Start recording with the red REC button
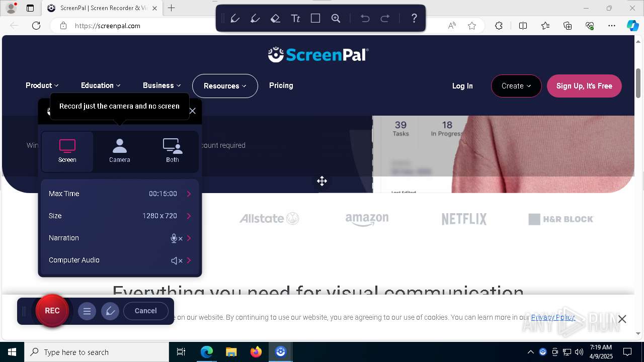 (52, 311)
